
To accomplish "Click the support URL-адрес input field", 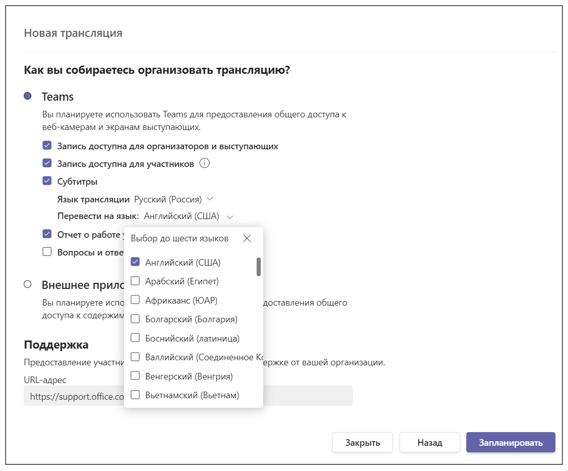I will [188, 396].
